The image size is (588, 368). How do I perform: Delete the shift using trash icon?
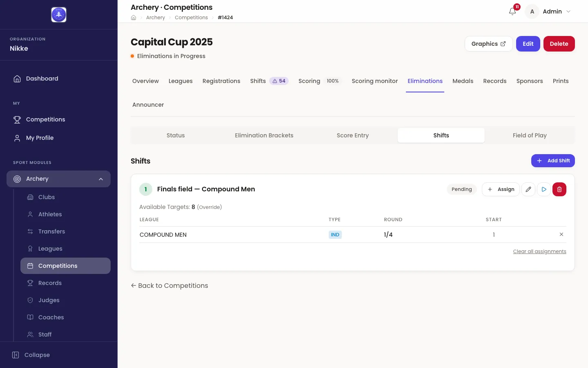[559, 189]
